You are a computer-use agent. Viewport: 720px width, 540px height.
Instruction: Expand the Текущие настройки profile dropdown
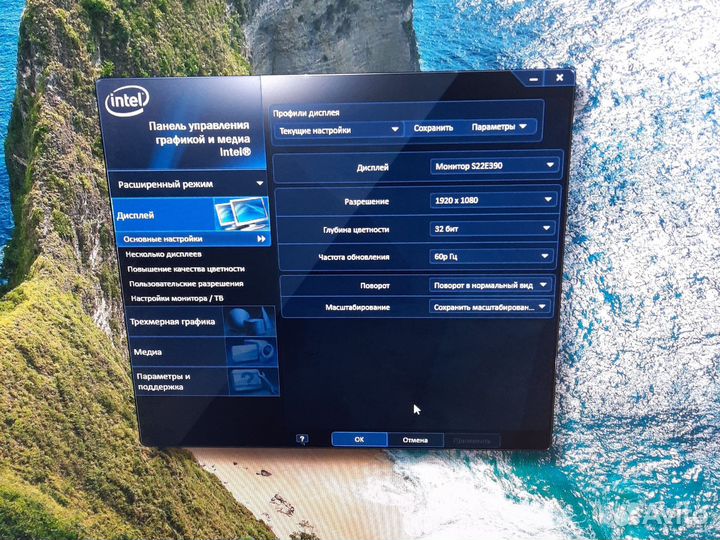coord(338,130)
